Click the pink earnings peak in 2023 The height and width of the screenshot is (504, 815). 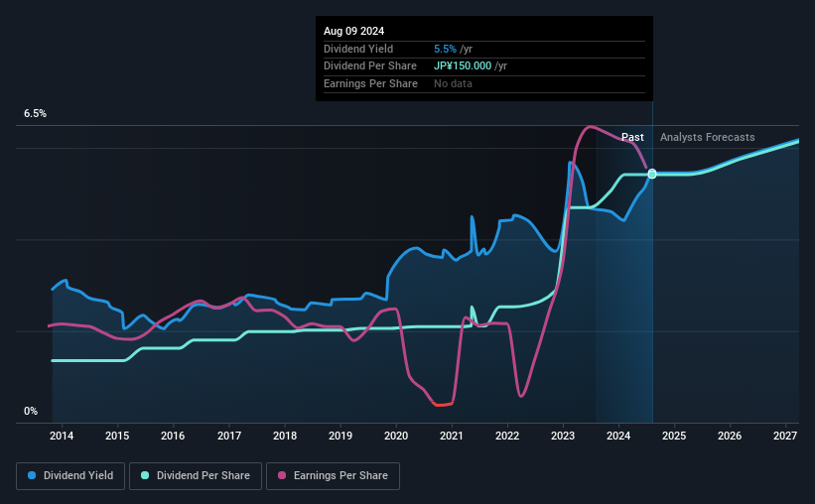pyautogui.click(x=589, y=127)
